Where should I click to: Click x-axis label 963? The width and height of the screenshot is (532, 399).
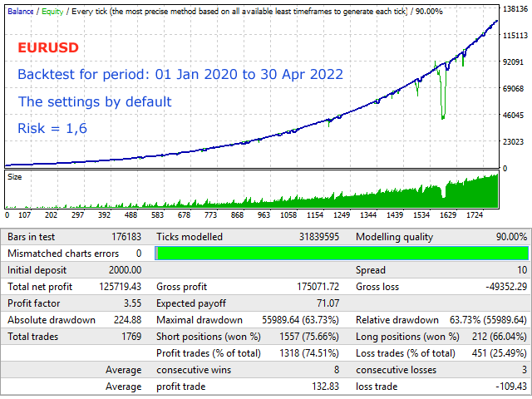pos(264,215)
